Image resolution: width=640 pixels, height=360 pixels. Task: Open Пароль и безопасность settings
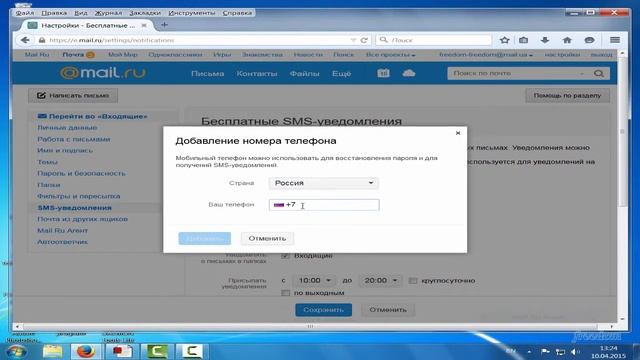[x=81, y=173]
